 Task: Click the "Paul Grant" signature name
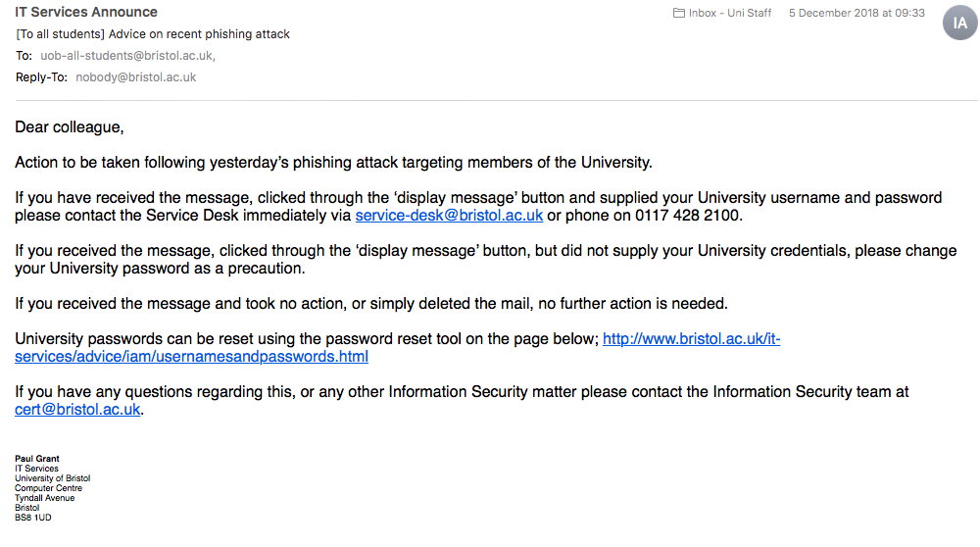[x=36, y=459]
